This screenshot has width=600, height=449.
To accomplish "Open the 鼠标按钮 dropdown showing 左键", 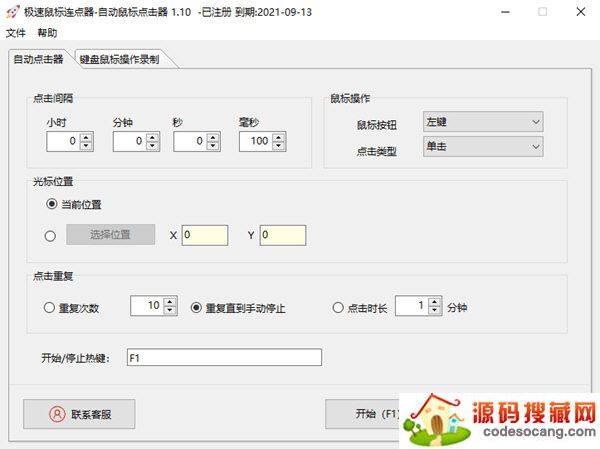I will (x=483, y=122).
